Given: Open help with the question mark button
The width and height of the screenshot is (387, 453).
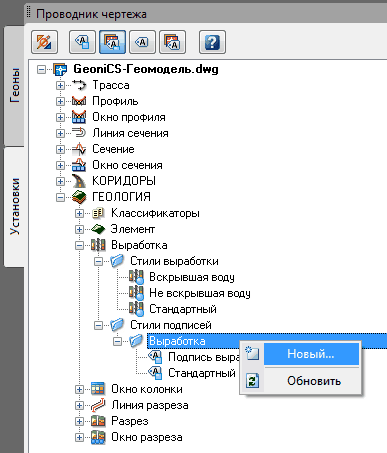Looking at the screenshot, I should [212, 42].
